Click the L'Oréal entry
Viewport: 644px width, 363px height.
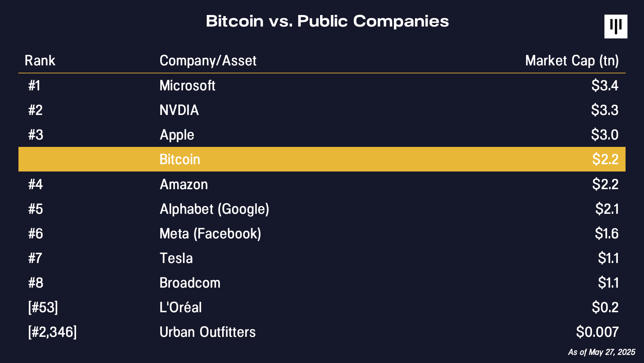click(x=181, y=308)
